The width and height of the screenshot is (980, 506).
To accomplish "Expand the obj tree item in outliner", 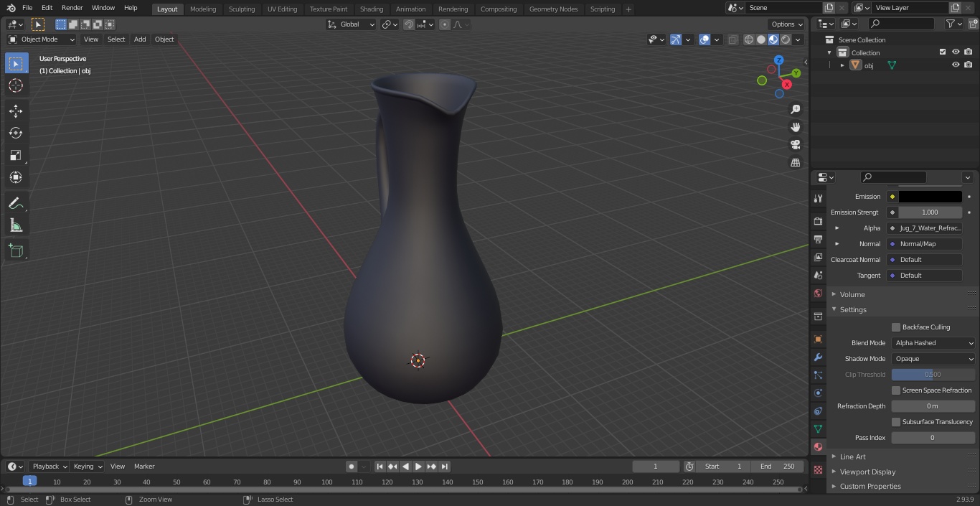I will [x=842, y=65].
